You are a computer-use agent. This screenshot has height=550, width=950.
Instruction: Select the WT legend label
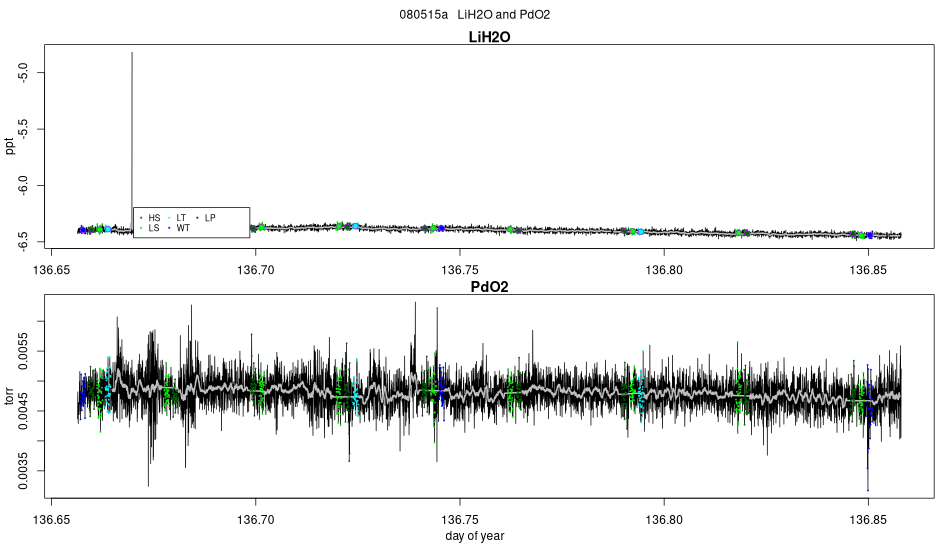click(x=183, y=228)
